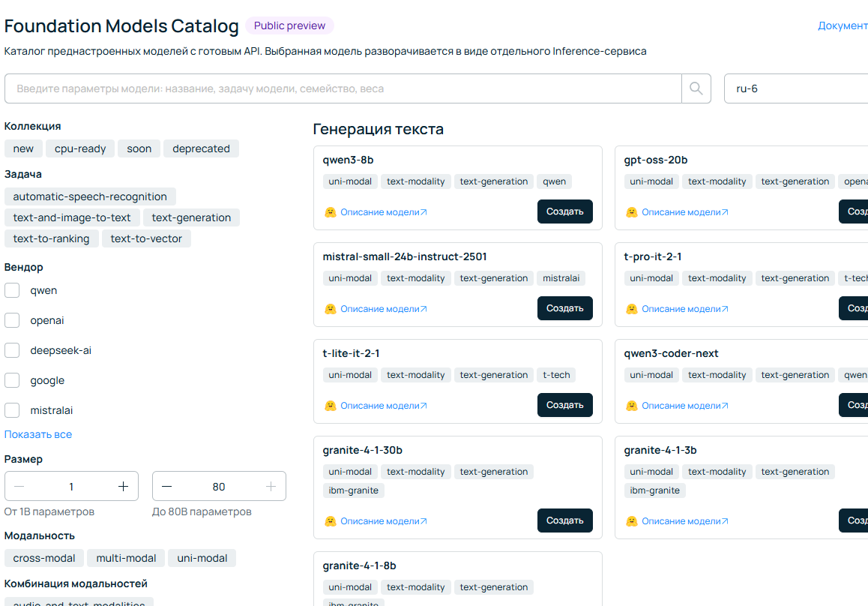Screen dimensions: 868x606
Task: Click text-modality tag on gpt-oss-20b card
Action: (x=717, y=181)
